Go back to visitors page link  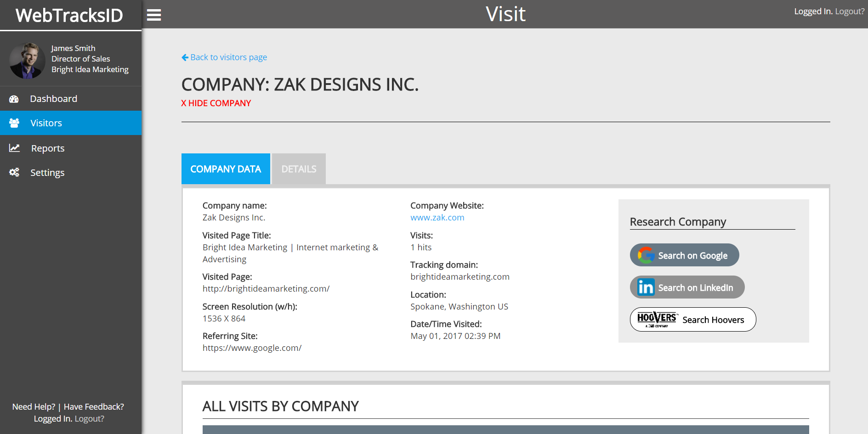[224, 57]
